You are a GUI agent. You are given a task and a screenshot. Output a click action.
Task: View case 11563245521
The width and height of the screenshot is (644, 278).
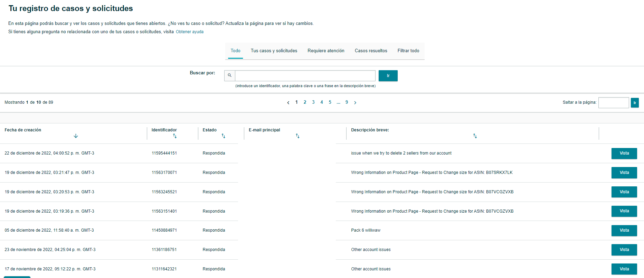click(x=624, y=192)
